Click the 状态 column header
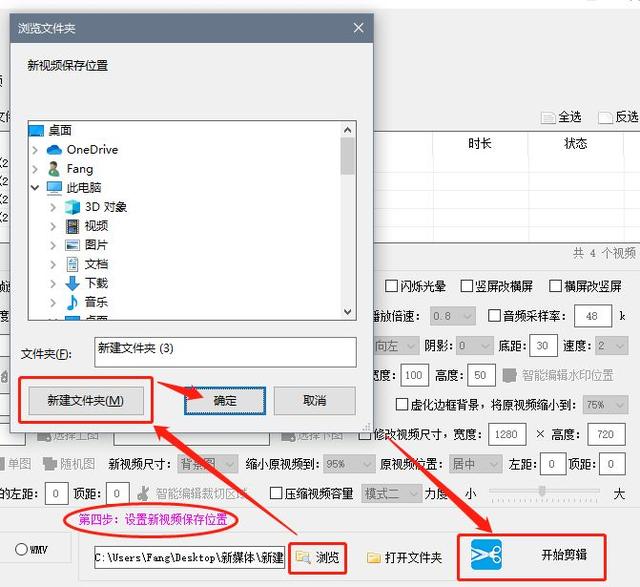 click(576, 143)
